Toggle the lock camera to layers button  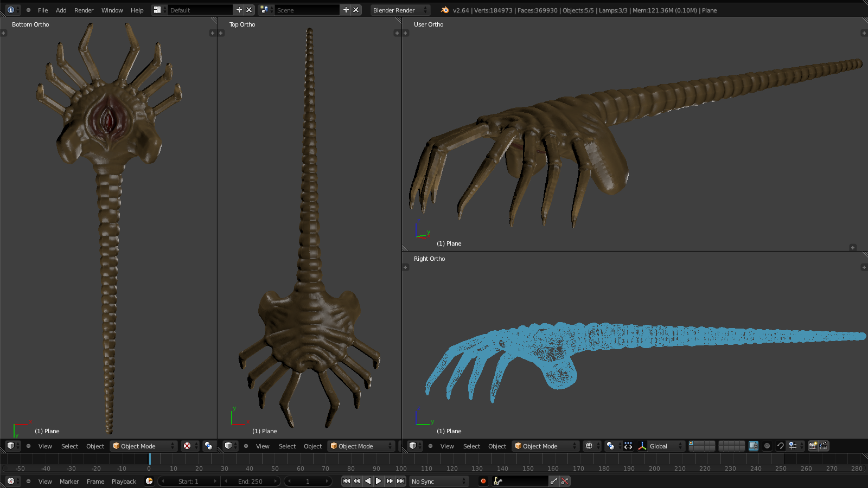point(753,446)
